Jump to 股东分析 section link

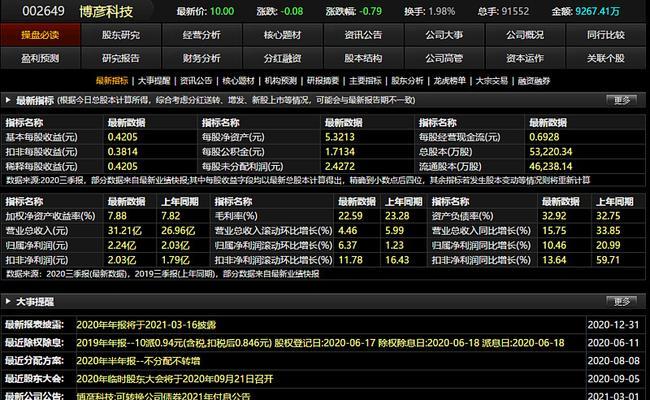(407, 81)
